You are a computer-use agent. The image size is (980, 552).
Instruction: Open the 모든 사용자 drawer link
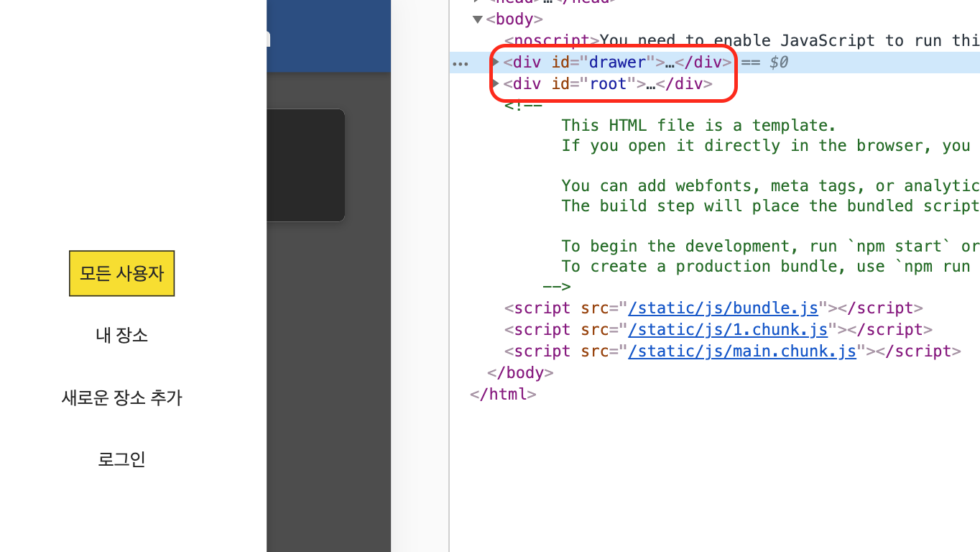[121, 273]
